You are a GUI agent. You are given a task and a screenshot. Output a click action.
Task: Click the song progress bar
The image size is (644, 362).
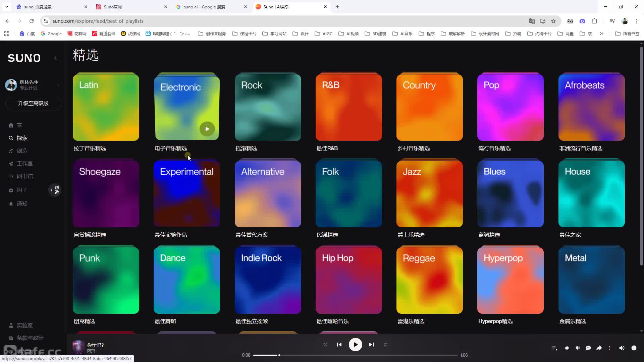coord(356,355)
